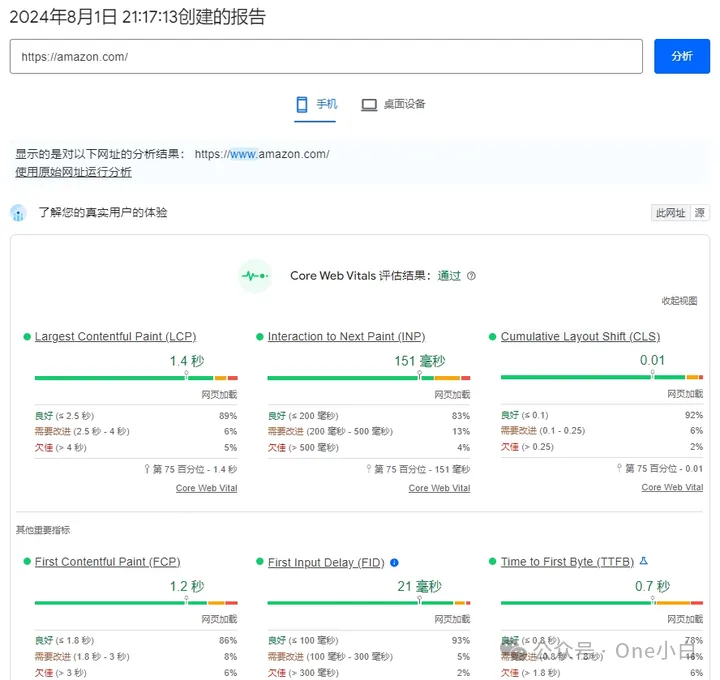Click the analyzed URL https://www.amazon.com/
Screen dimensions: 720x680
click(x=262, y=154)
